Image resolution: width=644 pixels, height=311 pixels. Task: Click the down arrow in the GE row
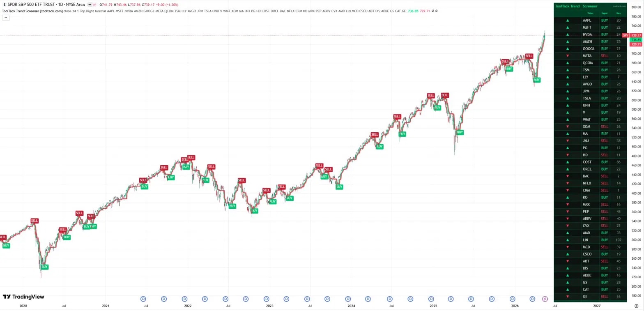(568, 297)
